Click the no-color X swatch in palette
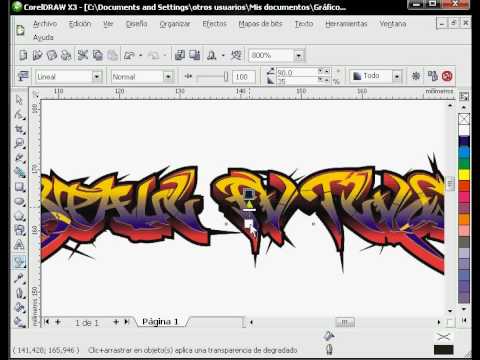 pos(464,119)
